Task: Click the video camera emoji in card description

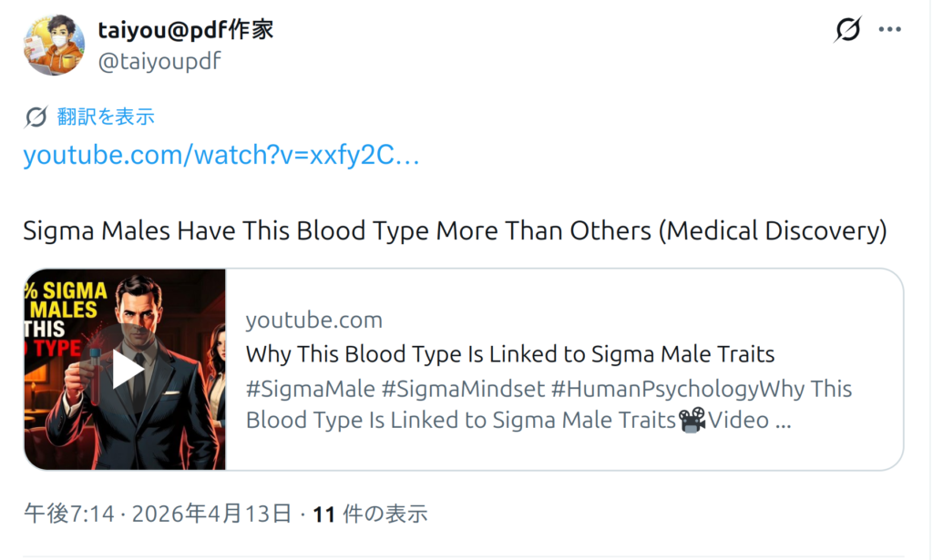Action: [694, 420]
